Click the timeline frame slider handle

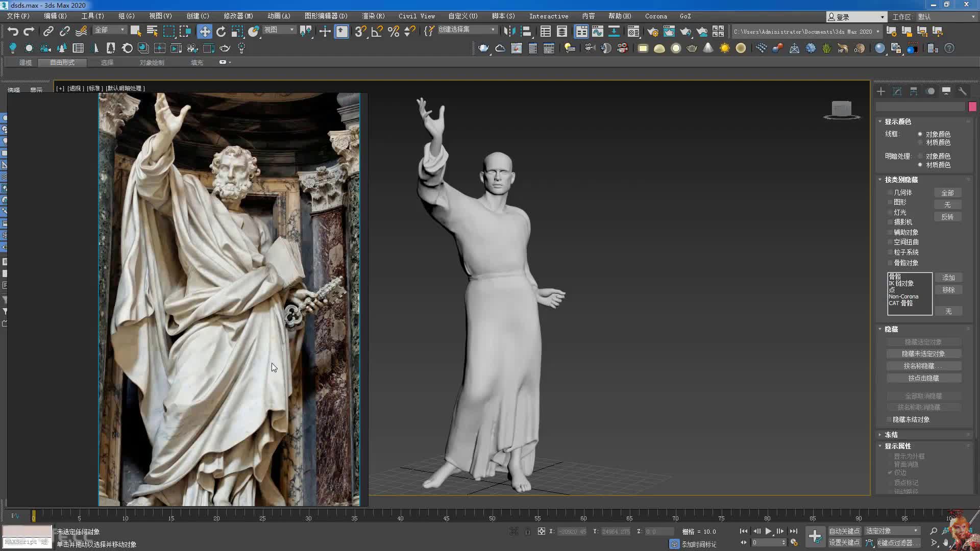coord(34,516)
